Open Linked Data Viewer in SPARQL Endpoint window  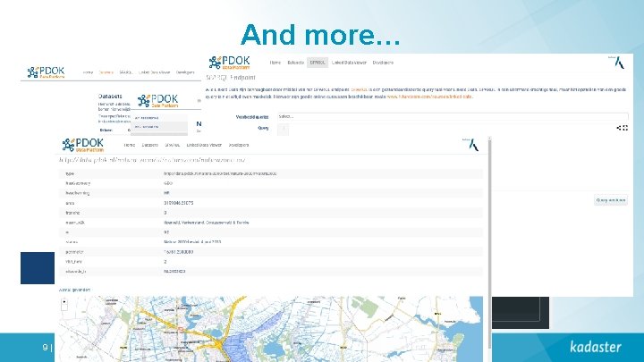pyautogui.click(x=349, y=63)
